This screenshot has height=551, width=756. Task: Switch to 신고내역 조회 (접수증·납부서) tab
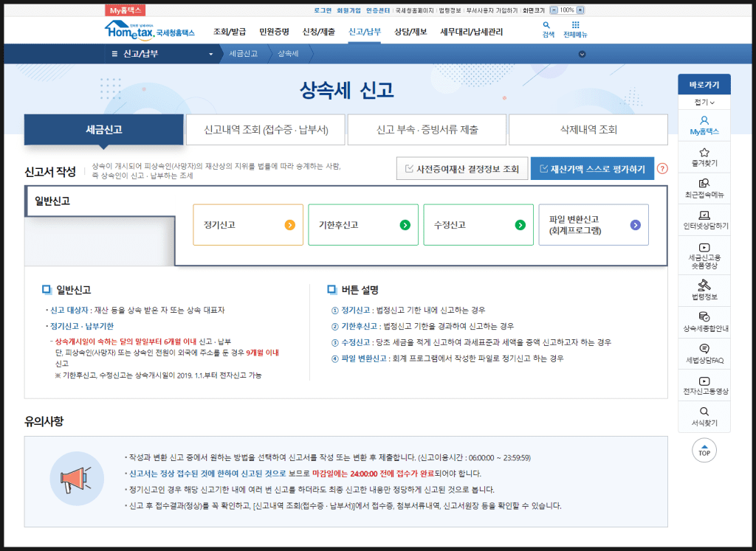tap(265, 130)
